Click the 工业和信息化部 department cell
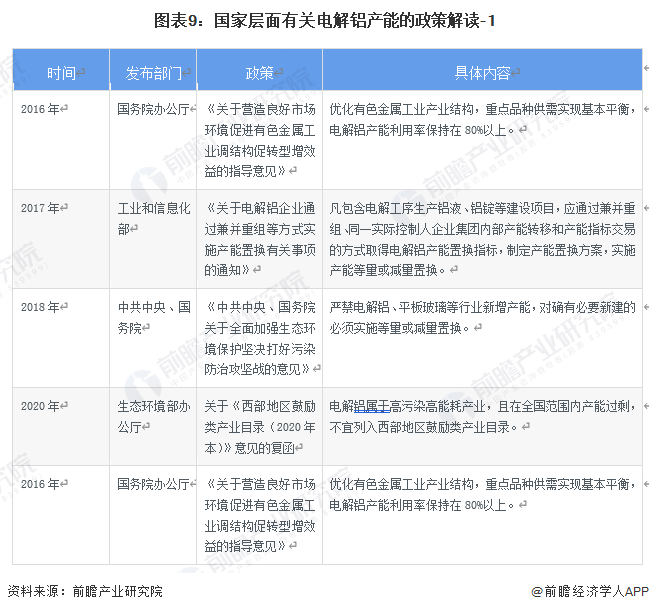This screenshot has height=612, width=649. coord(153,217)
